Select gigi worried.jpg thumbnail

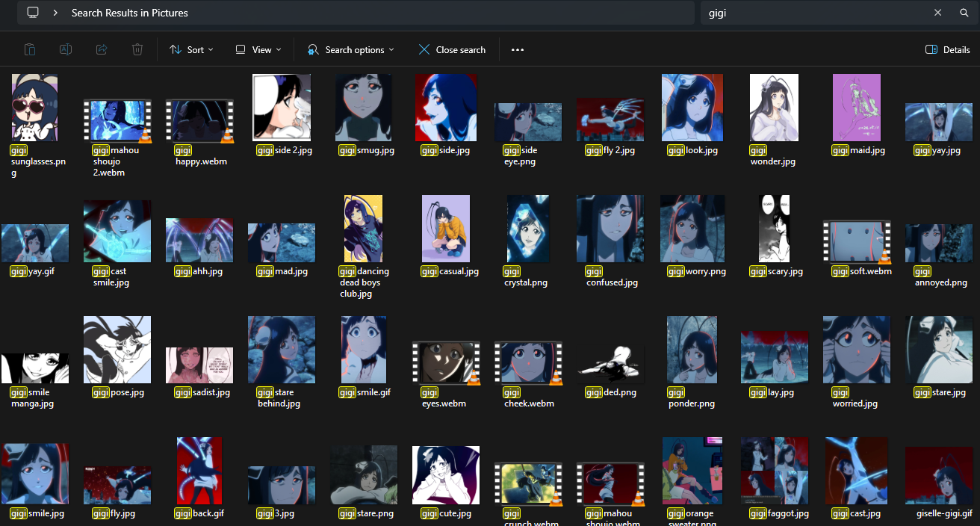click(857, 350)
